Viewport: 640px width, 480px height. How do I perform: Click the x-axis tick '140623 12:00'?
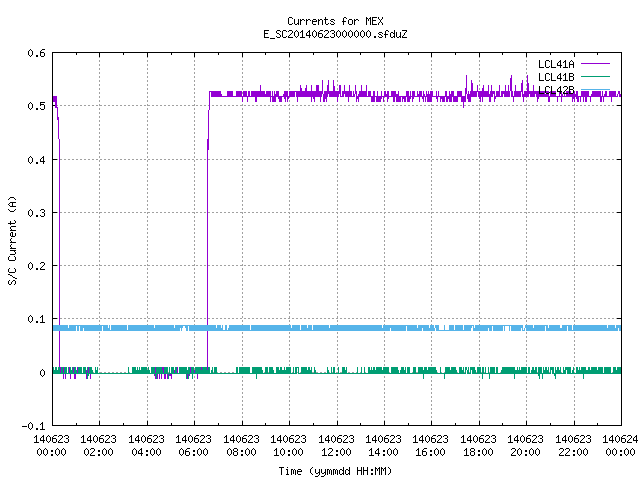pyautogui.click(x=336, y=446)
